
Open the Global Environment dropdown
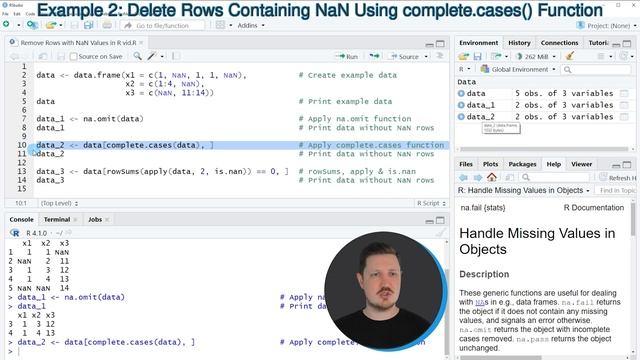[518, 69]
